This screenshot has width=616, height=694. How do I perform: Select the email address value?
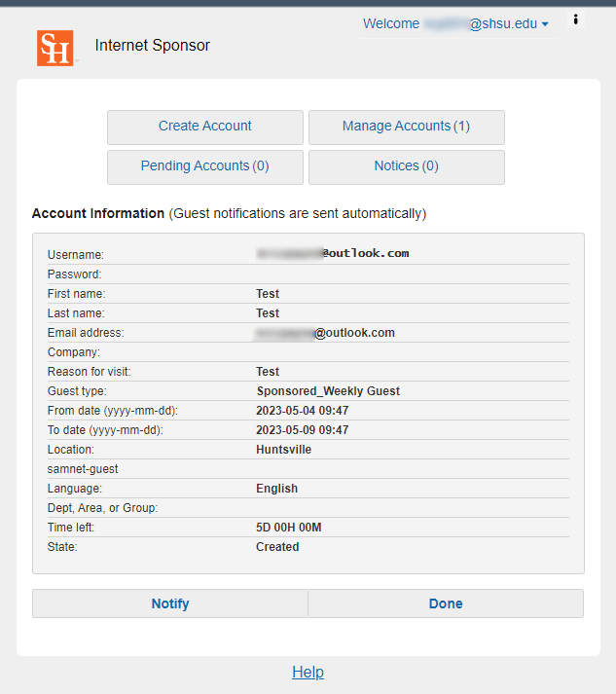325,333
